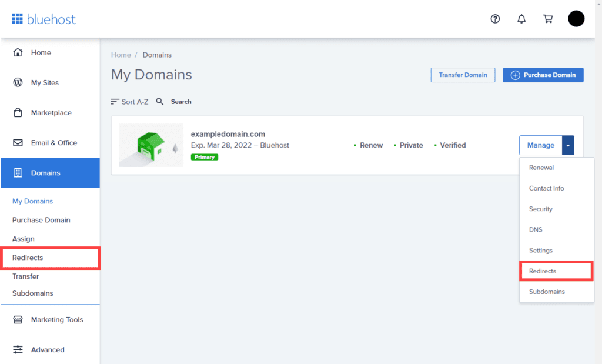Select DNS from the Manage menu
This screenshot has width=602, height=364.
click(x=536, y=229)
